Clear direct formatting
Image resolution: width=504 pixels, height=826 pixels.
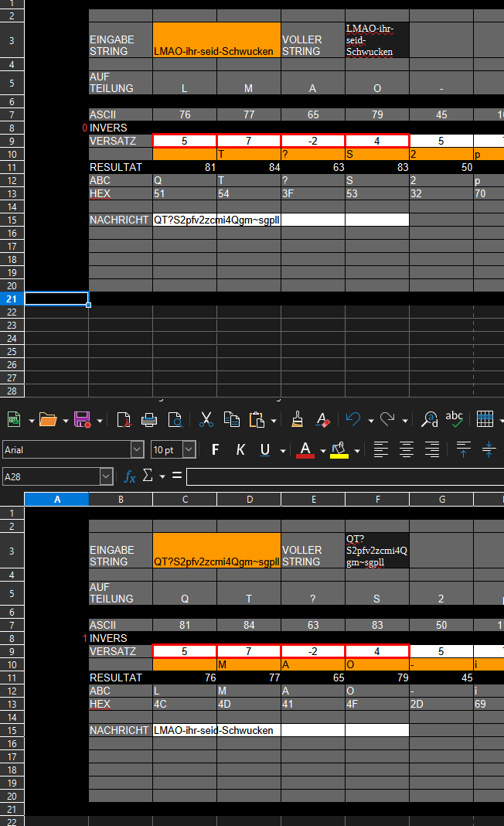coord(322,420)
